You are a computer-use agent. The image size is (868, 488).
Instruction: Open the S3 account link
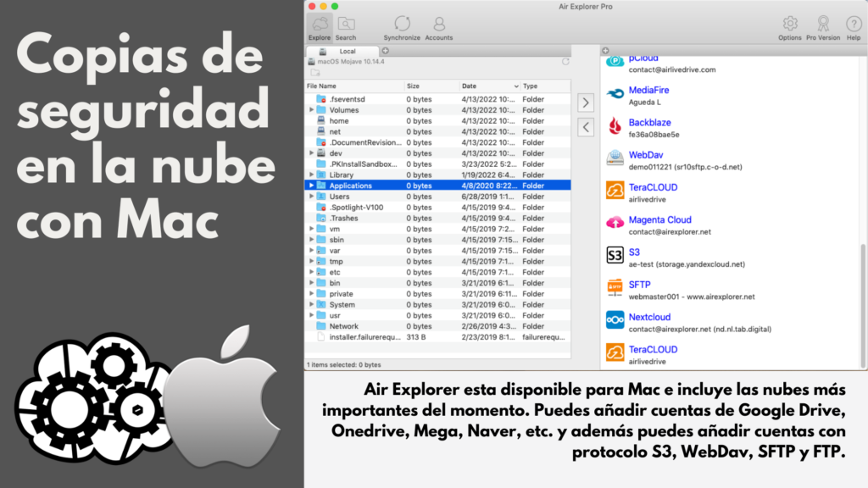tap(634, 252)
